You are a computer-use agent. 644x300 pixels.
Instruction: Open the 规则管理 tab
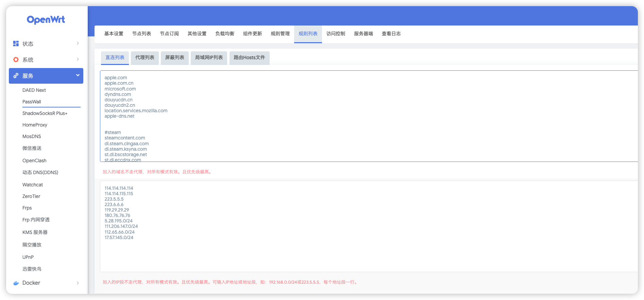point(280,34)
